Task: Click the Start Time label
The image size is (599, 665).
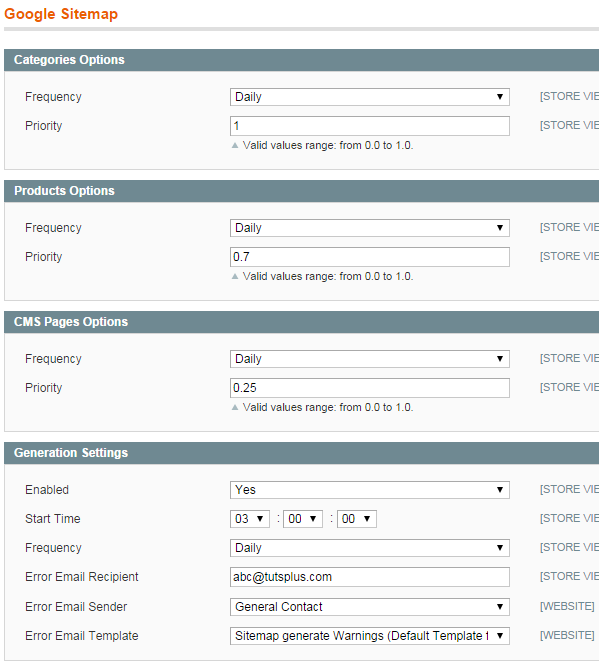Action: [53, 519]
